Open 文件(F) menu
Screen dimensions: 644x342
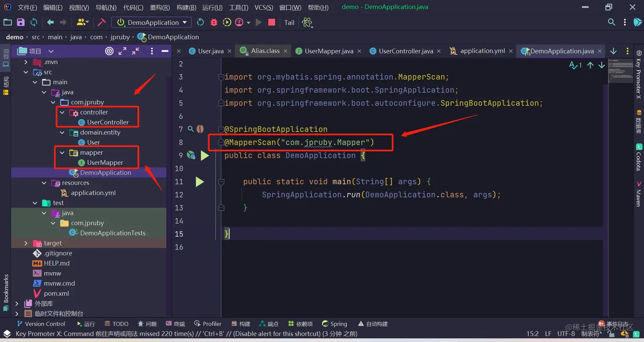click(27, 7)
